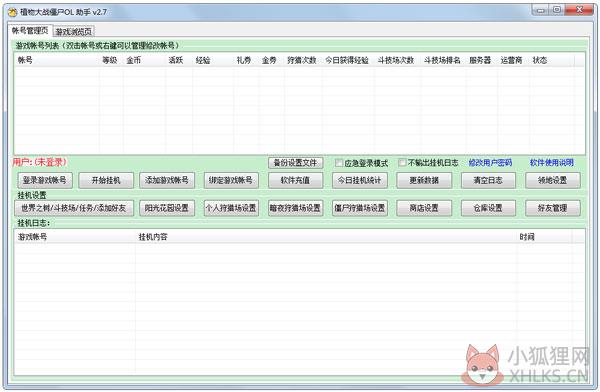Maximize the 植物大战僵尸OL 助手 window
The width and height of the screenshot is (600, 392).
557,10
